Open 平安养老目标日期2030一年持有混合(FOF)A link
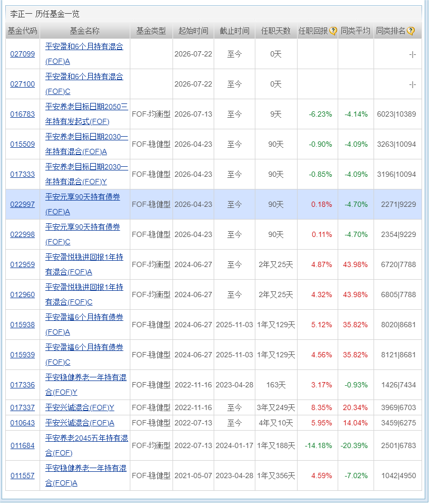Image resolution: width=430 pixels, height=504 pixels. point(87,144)
